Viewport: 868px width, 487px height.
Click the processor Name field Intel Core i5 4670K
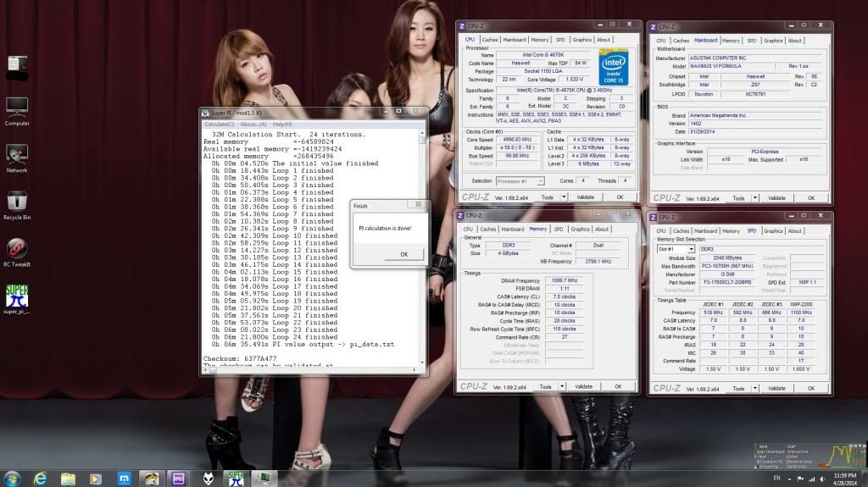543,55
